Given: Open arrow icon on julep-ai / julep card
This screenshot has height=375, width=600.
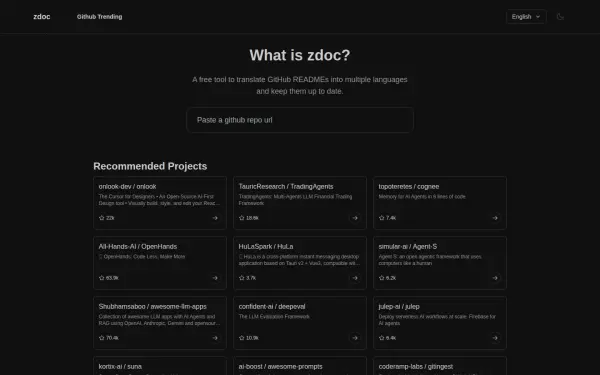Looking at the screenshot, I should 495,338.
